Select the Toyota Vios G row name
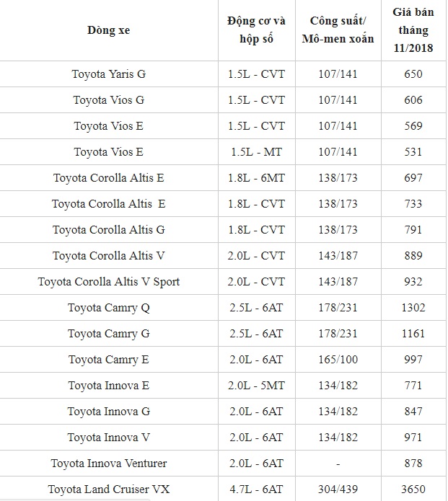Viewport: 448px width, 501px height. [109, 100]
